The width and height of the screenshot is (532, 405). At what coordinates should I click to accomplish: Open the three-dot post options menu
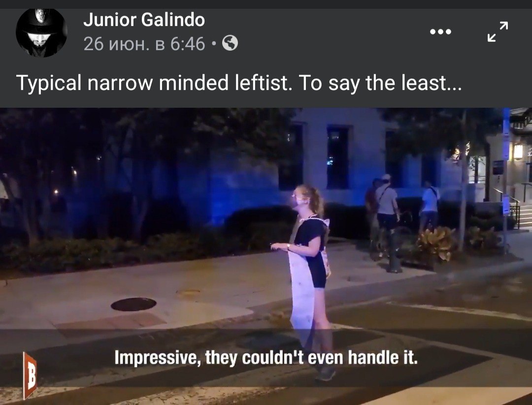tap(440, 32)
